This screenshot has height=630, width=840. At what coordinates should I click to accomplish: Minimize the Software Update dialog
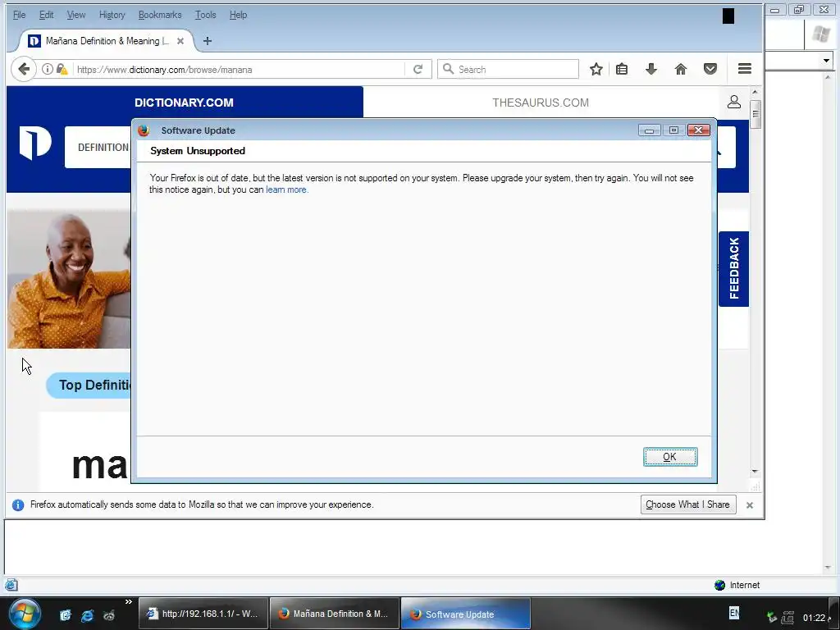pyautogui.click(x=649, y=130)
